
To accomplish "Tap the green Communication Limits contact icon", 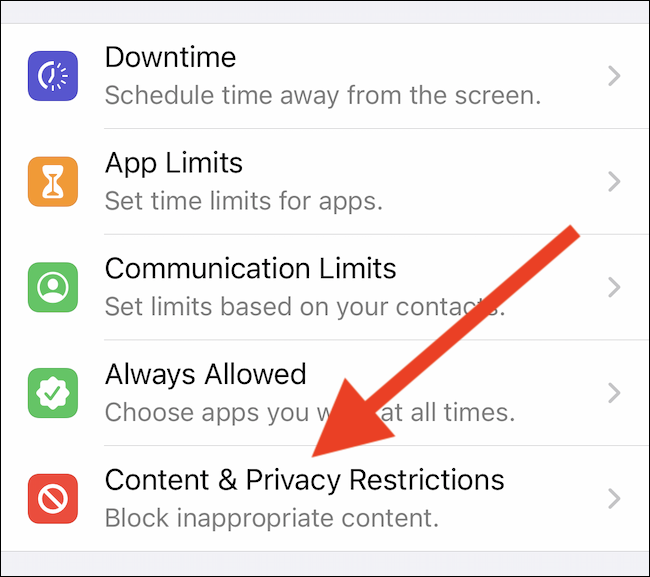I will [53, 287].
